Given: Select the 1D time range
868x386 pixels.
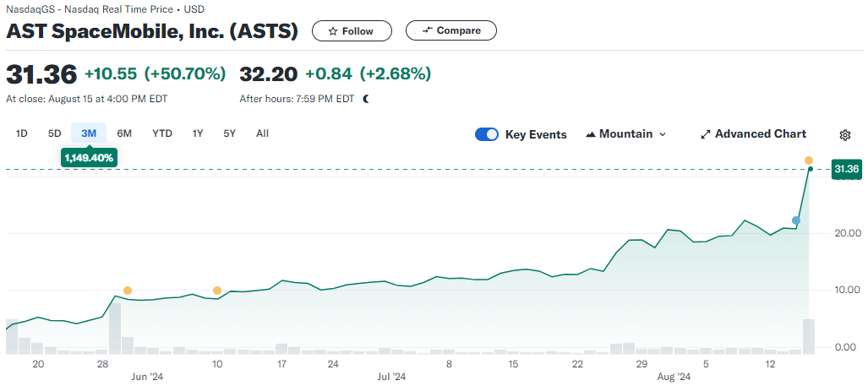Looking at the screenshot, I should tap(22, 133).
